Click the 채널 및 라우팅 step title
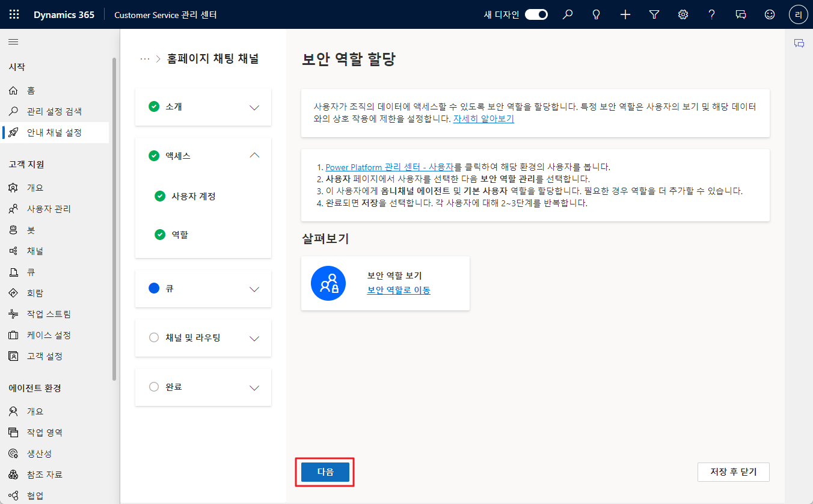The height and width of the screenshot is (504, 813). pyautogui.click(x=192, y=337)
